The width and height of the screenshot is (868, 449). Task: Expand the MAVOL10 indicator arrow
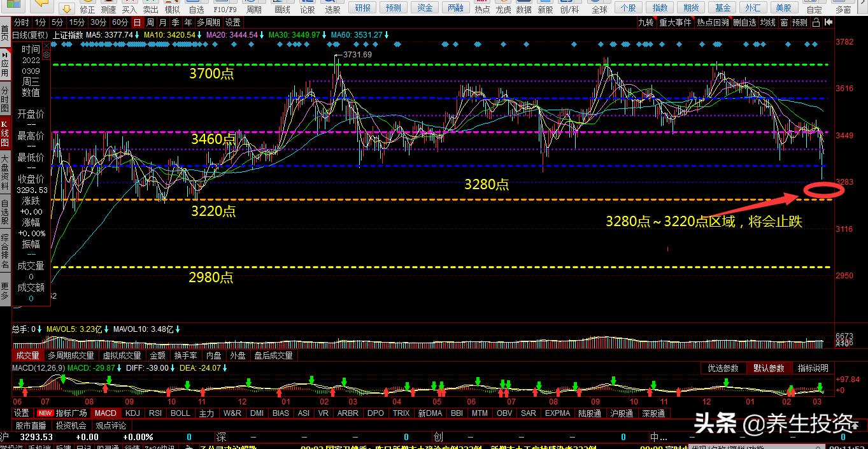pyautogui.click(x=178, y=329)
